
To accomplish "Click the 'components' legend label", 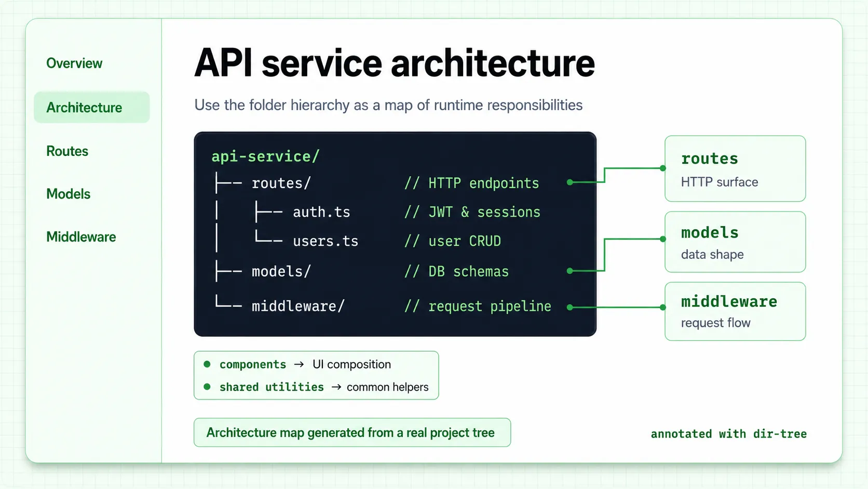I will [253, 365].
